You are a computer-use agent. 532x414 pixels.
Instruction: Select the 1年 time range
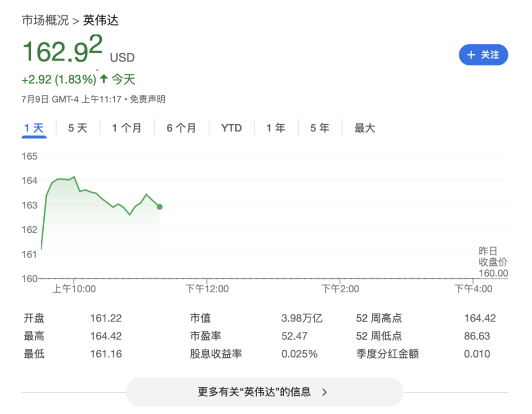tap(275, 127)
